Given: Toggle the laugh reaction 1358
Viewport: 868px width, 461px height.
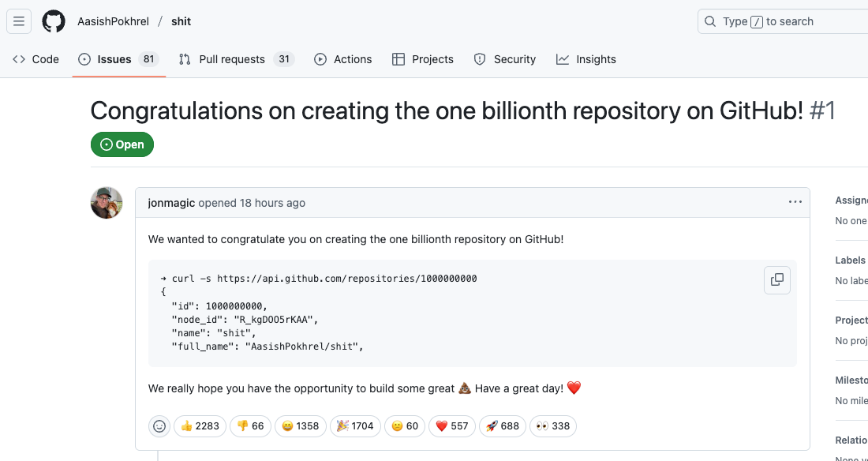Looking at the screenshot, I should 301,426.
